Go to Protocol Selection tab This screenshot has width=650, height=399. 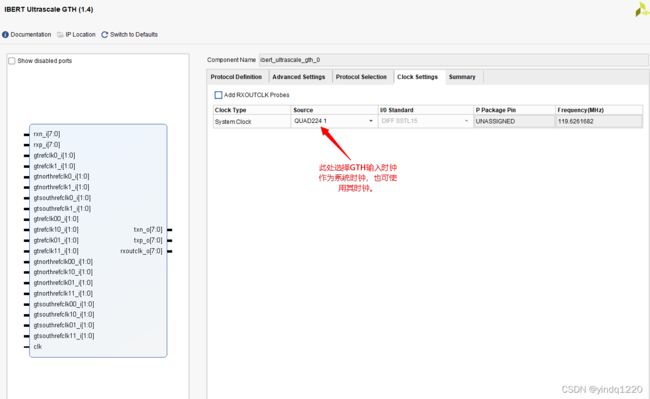(x=361, y=77)
